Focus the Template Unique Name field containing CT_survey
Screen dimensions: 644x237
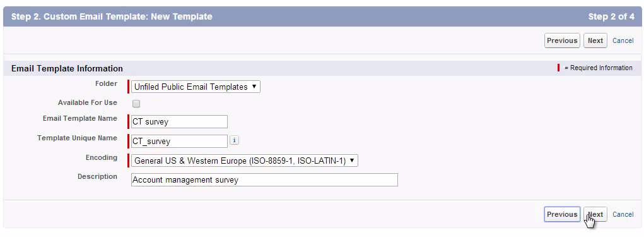179,141
